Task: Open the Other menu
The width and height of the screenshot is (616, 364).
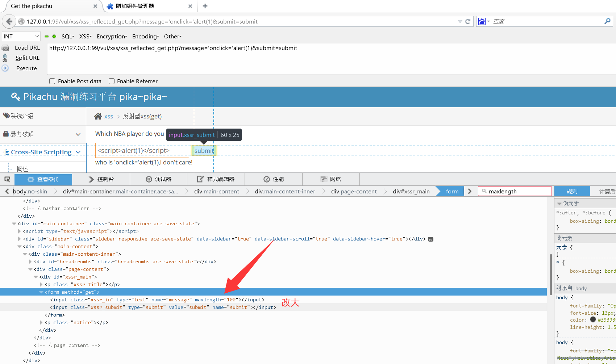Action: [x=173, y=36]
